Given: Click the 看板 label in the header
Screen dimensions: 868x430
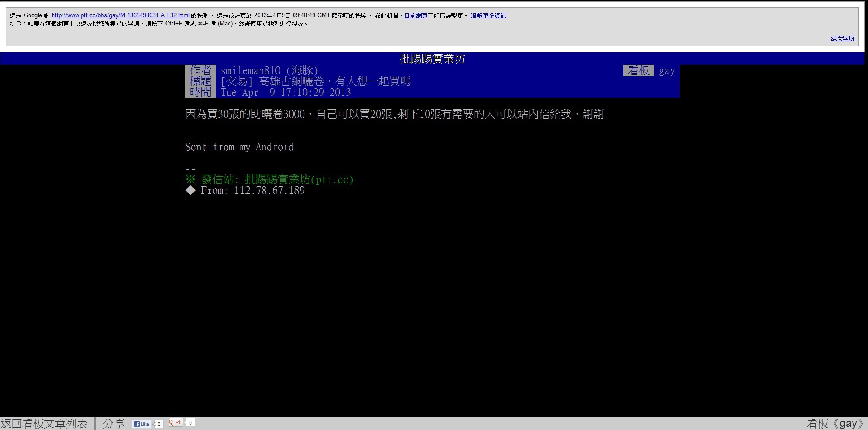Looking at the screenshot, I should coord(638,70).
